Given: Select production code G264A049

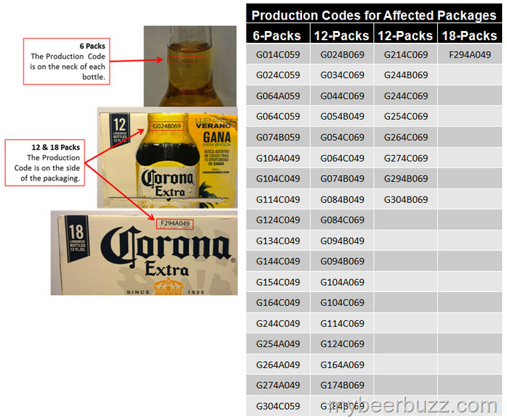Looking at the screenshot, I should pyautogui.click(x=278, y=365).
